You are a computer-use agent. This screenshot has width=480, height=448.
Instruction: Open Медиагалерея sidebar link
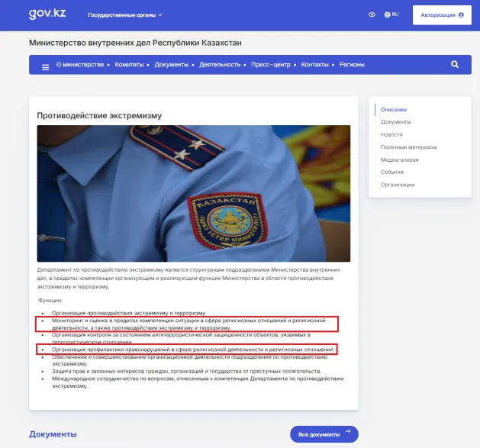pos(399,160)
